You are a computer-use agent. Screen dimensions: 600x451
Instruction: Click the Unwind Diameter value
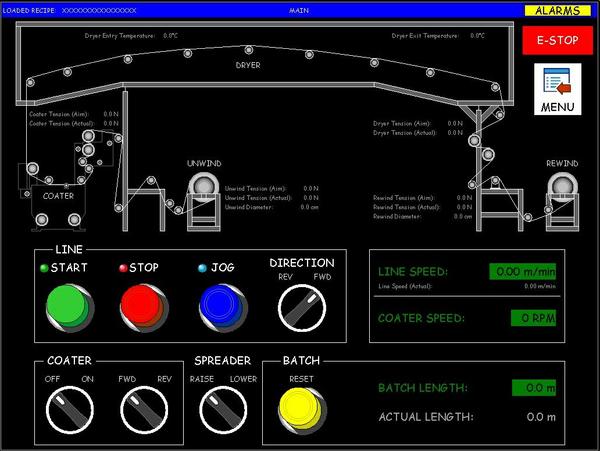point(309,207)
